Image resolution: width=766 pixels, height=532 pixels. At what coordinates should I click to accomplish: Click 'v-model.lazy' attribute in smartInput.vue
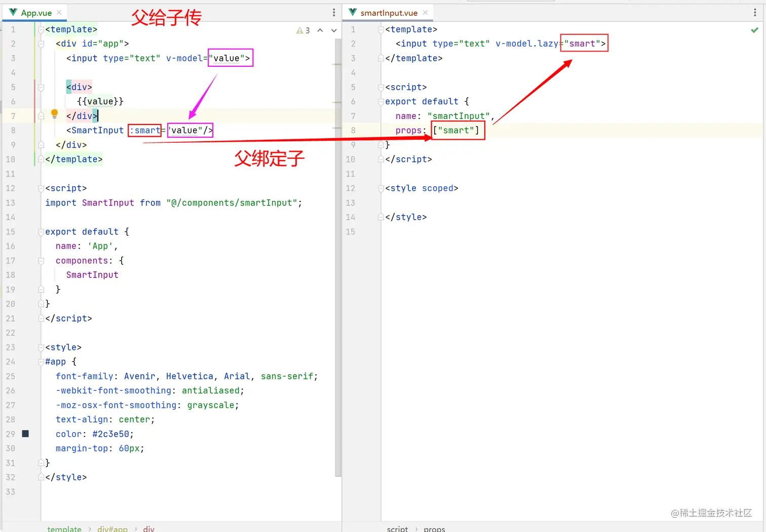point(527,44)
